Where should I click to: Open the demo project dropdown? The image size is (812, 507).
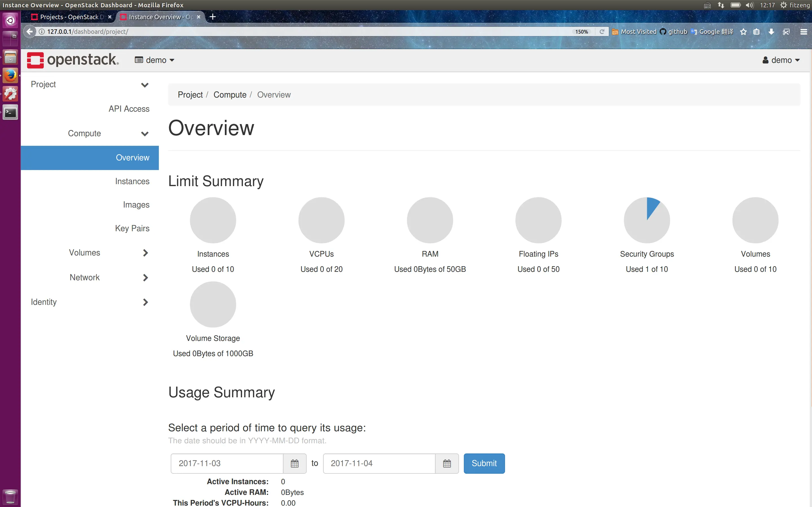point(155,60)
